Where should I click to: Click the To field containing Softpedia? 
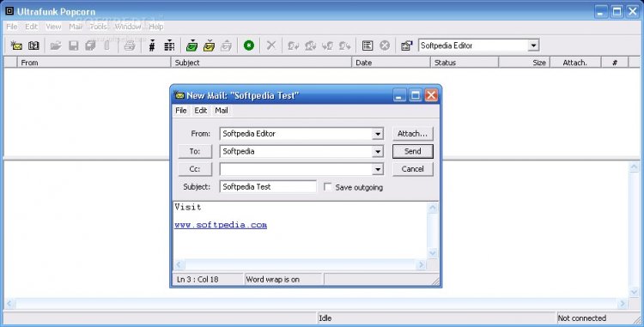[x=295, y=151]
